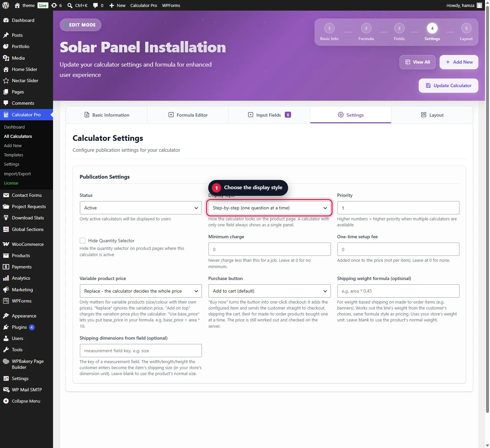Go to step 2 Formula in wizard
This screenshot has height=448, width=490.
pos(366,32)
